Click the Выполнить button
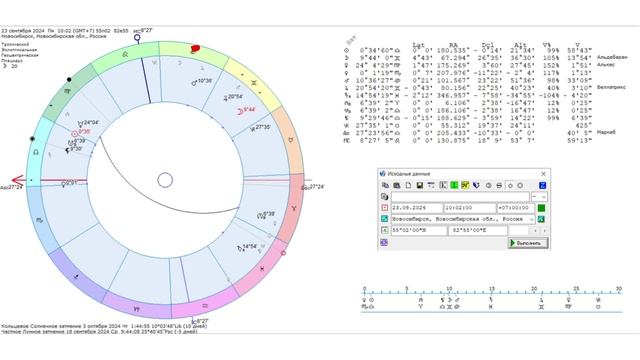 pos(528,243)
